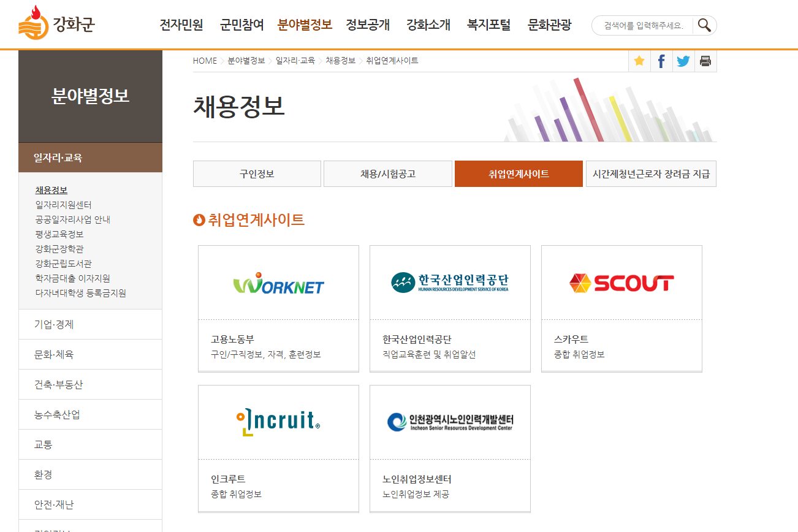This screenshot has width=798, height=532.
Task: Click 분야별정보 in the breadcrumb
Action: click(x=246, y=61)
